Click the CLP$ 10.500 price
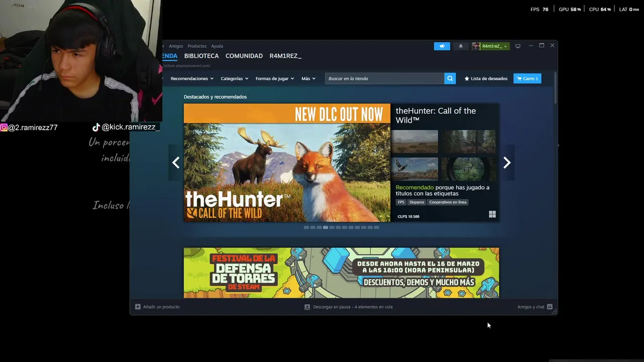This screenshot has width=644, height=362. [408, 217]
